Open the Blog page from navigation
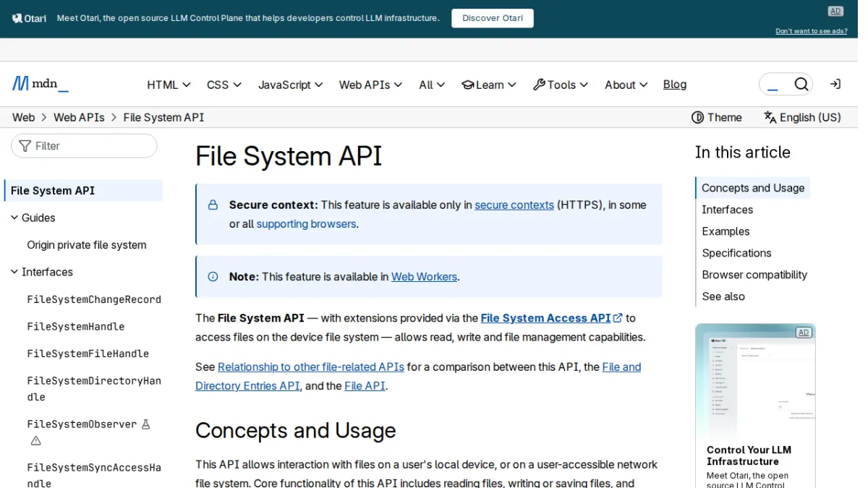 tap(675, 85)
